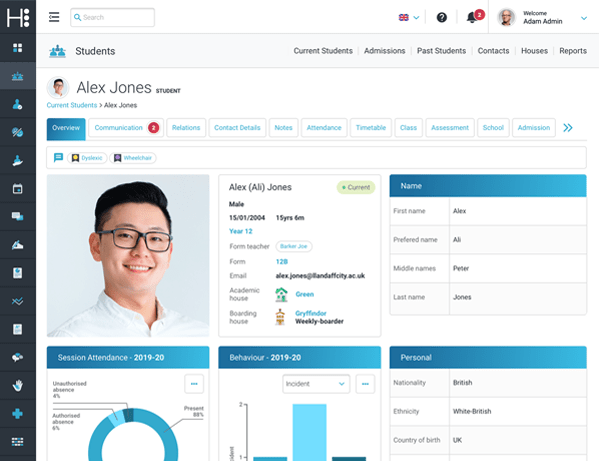Open the medical cross sidebar icon
Image resolution: width=599 pixels, height=461 pixels.
18,414
